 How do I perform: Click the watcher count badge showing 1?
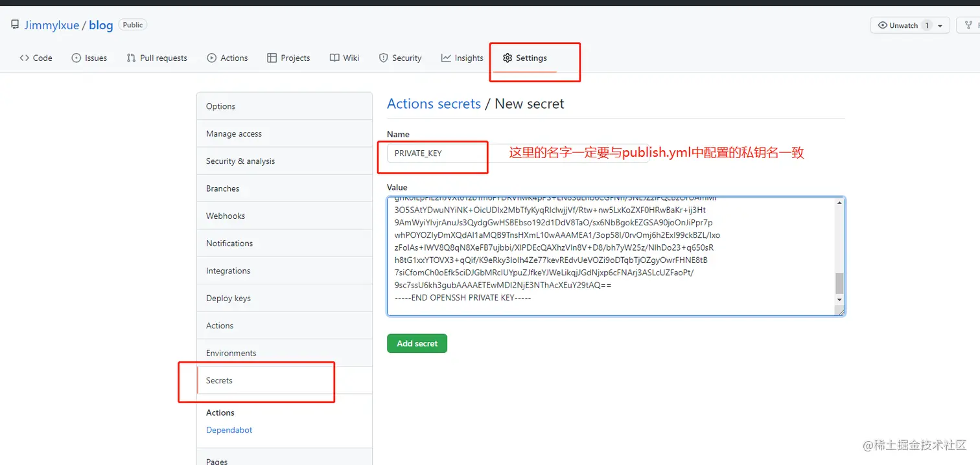(927, 25)
